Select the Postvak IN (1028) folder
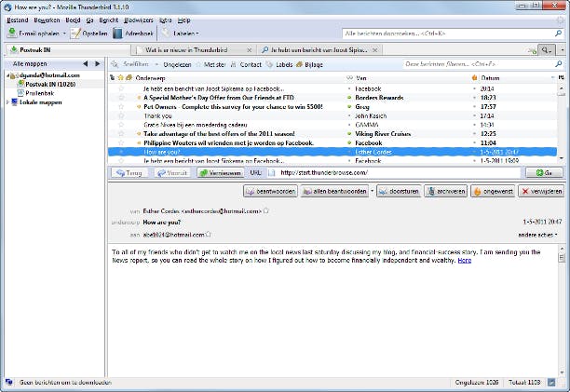The height and width of the screenshot is (392, 570). [x=50, y=84]
